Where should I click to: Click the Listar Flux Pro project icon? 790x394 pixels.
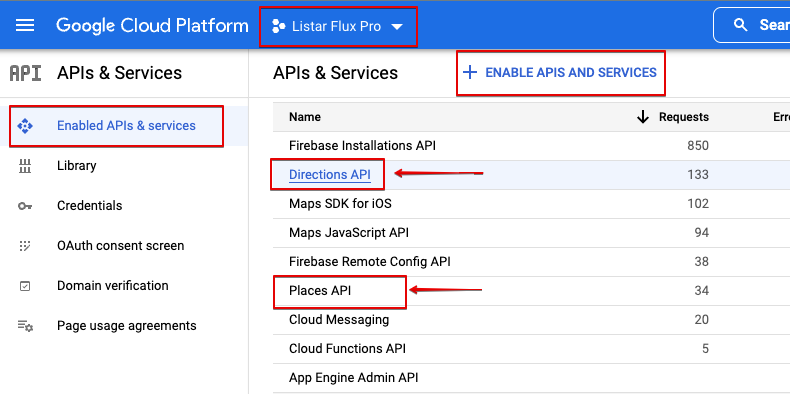tap(278, 26)
